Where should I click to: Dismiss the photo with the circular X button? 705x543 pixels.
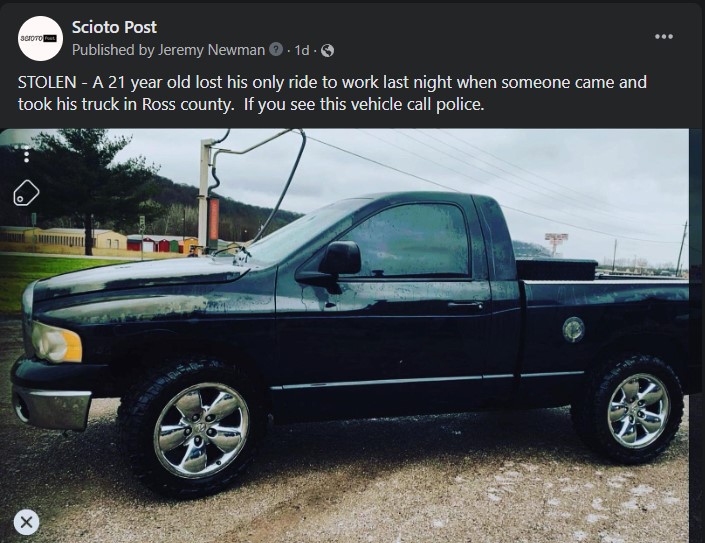click(27, 522)
